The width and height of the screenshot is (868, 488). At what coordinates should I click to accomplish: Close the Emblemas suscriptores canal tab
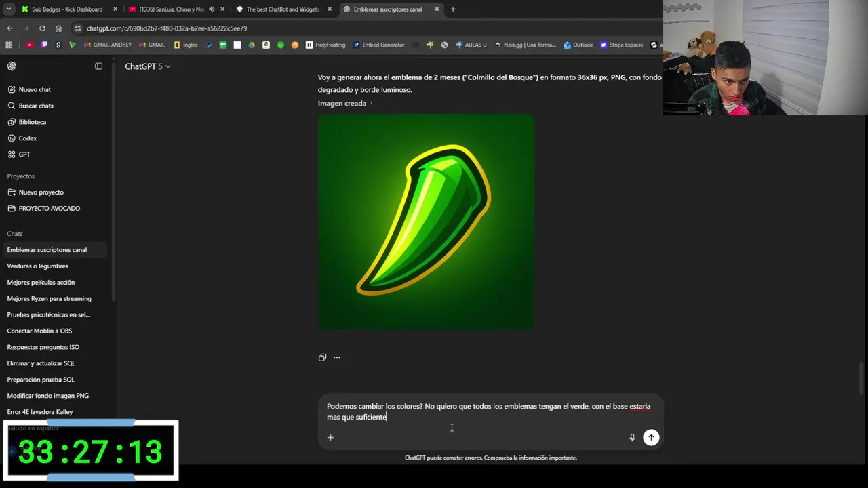pyautogui.click(x=437, y=9)
